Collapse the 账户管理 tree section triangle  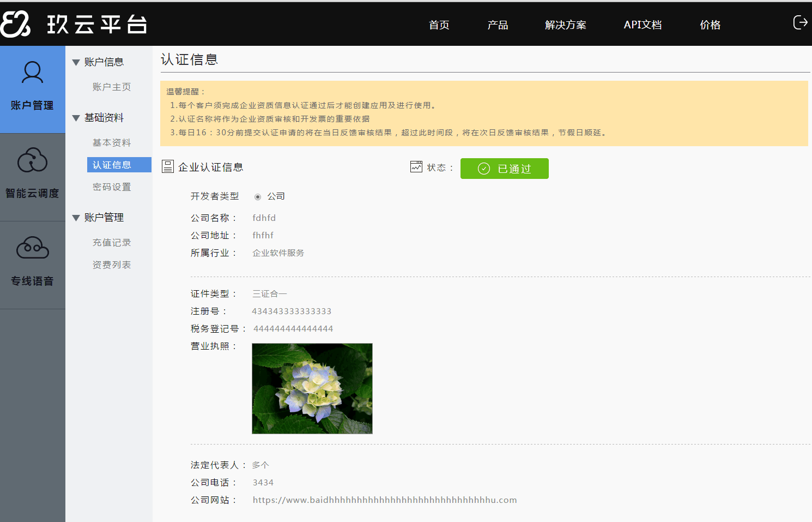[76, 218]
